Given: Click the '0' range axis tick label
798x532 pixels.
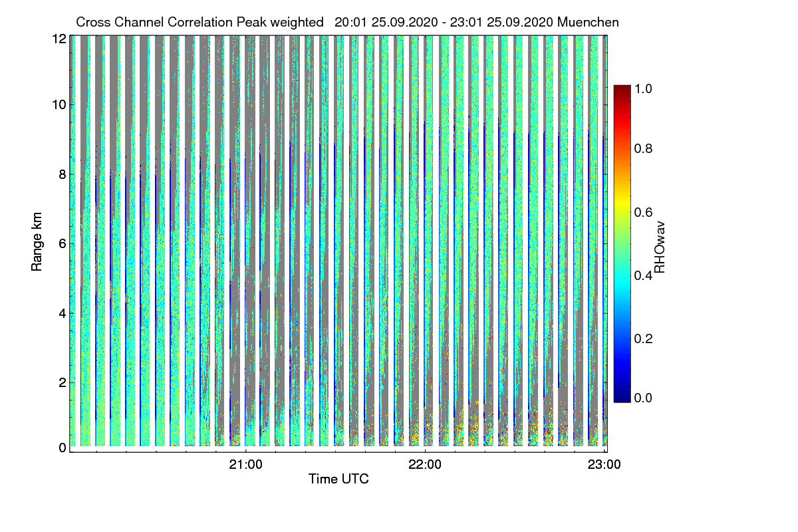Looking at the screenshot, I should point(63,448).
